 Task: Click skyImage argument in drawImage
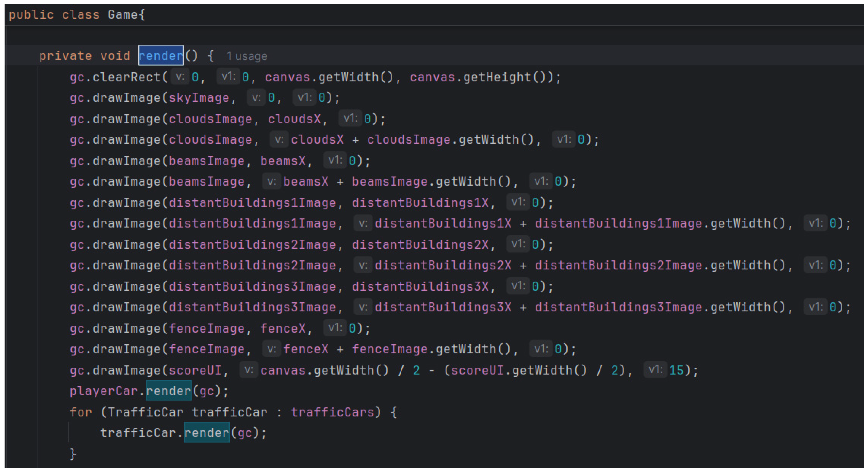click(x=199, y=98)
